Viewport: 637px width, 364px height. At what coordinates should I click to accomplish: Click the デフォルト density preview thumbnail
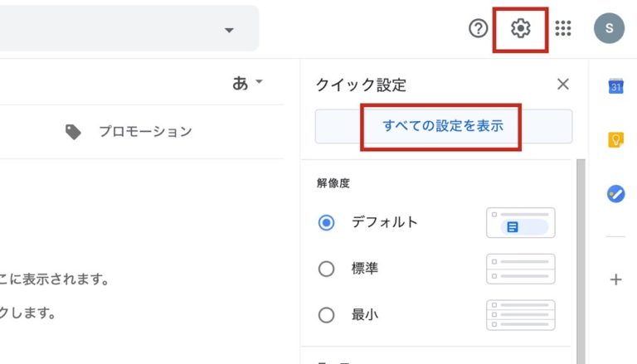520,222
